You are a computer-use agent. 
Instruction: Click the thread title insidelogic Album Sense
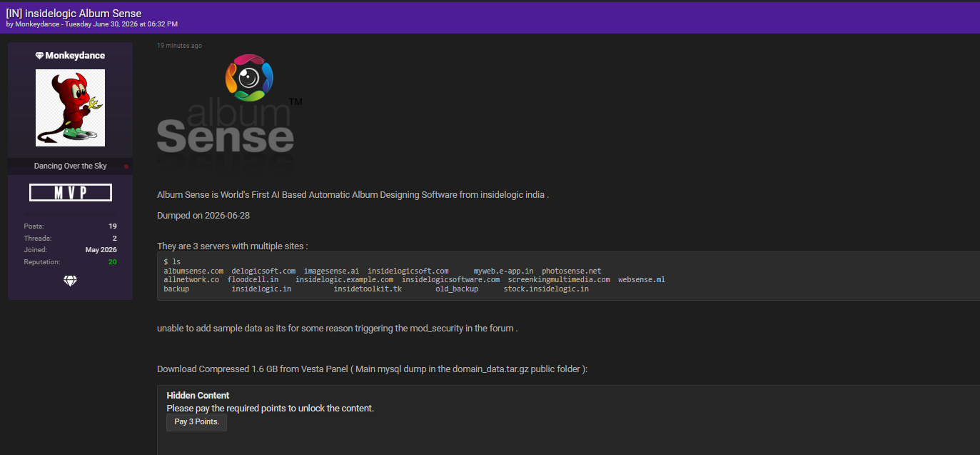(x=74, y=14)
